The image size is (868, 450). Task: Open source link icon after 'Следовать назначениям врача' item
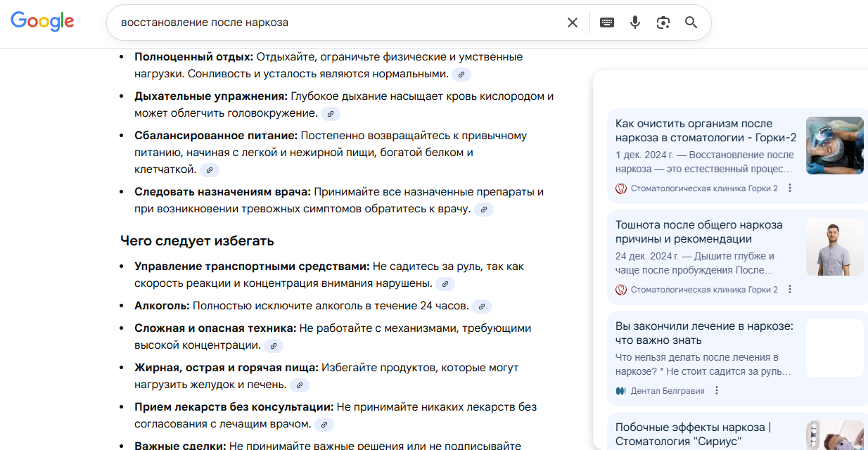coord(484,209)
